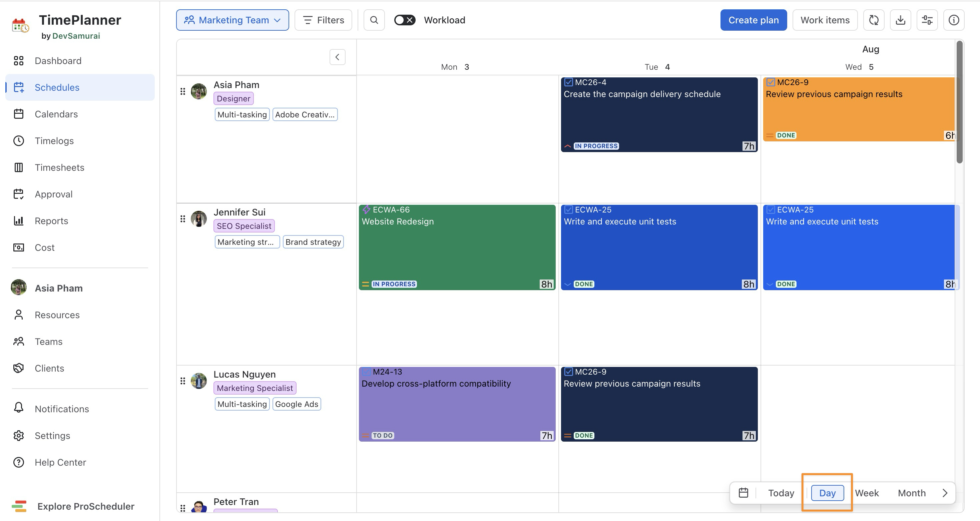Click the Google Ads skill tag
Image resolution: width=980 pixels, height=521 pixels.
tap(297, 404)
